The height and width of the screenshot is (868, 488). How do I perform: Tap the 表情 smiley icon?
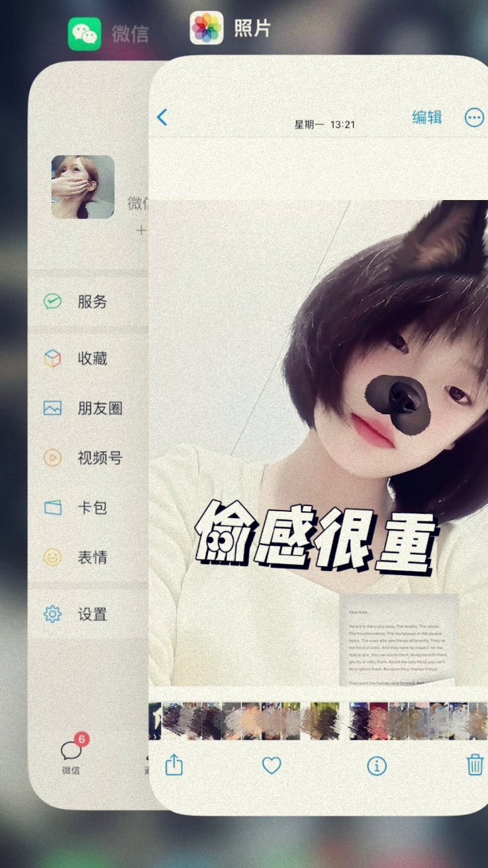pos(52,557)
